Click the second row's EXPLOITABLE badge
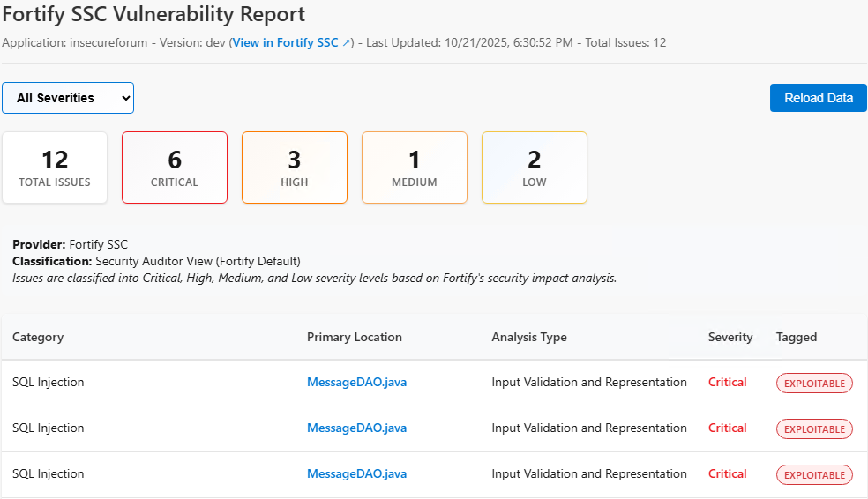Image resolution: width=868 pixels, height=499 pixels. [x=814, y=429]
